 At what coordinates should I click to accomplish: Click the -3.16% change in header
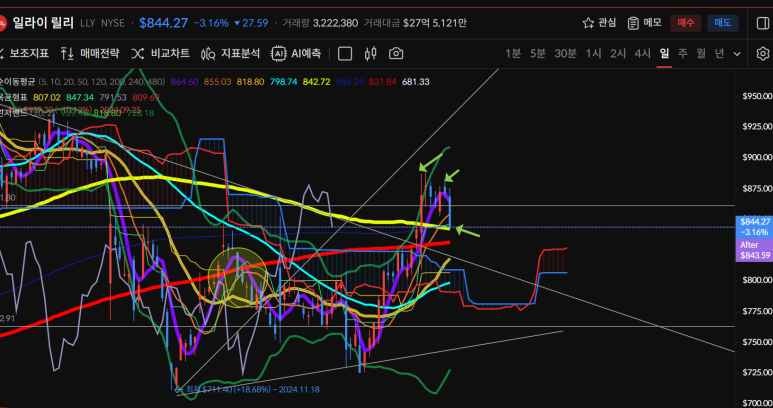211,23
